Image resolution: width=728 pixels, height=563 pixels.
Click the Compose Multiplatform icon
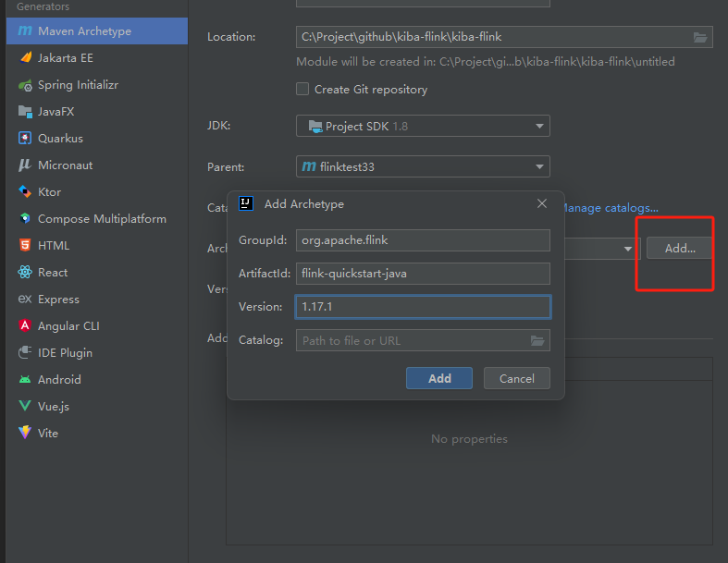coord(25,218)
